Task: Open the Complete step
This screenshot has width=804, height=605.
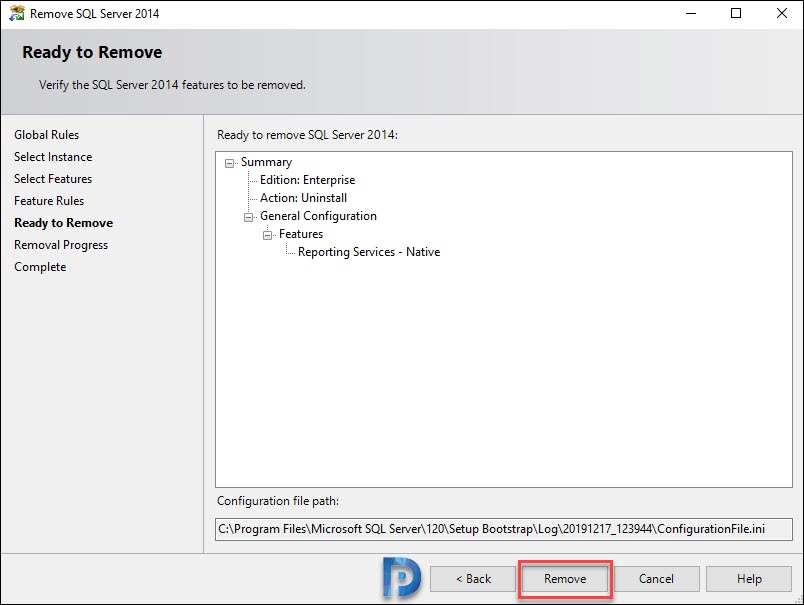Action: click(40, 267)
